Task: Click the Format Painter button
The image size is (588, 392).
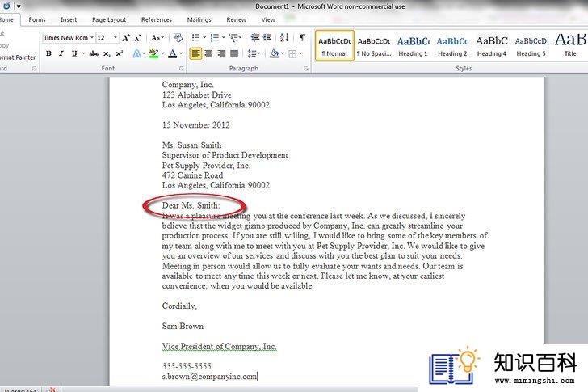Action: (x=17, y=57)
